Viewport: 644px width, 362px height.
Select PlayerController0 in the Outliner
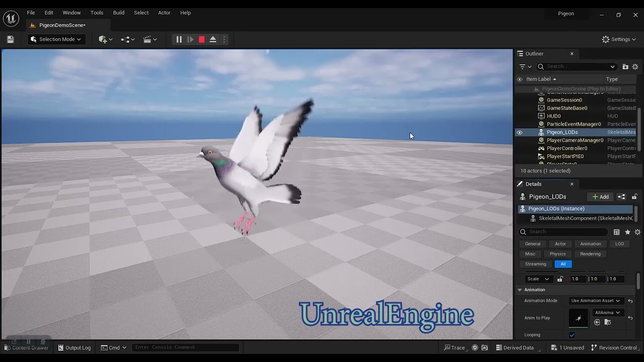567,148
